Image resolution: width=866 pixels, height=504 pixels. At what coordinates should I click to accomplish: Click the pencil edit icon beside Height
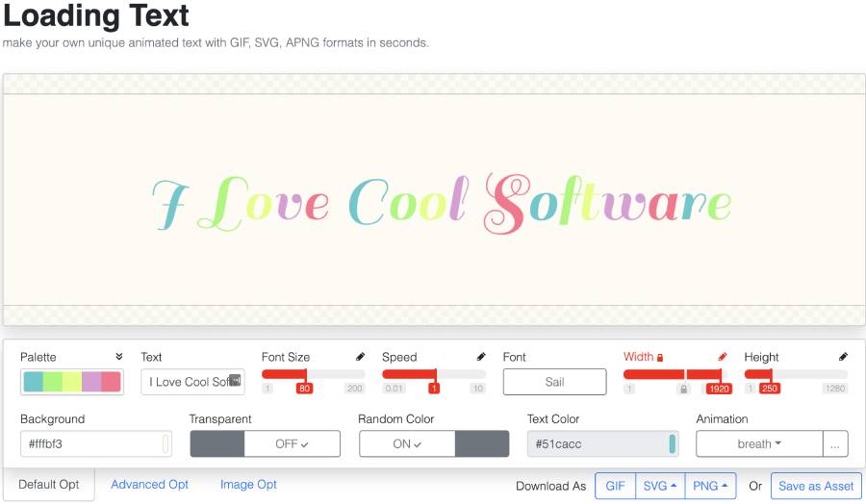(x=843, y=357)
